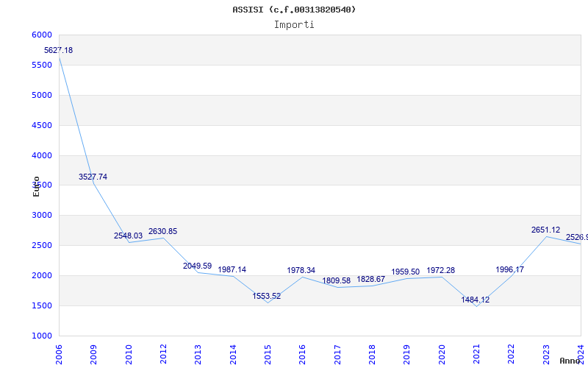Click the 1000 y-axis tick label
Viewport: 588px width, 368px height.
tap(42, 336)
